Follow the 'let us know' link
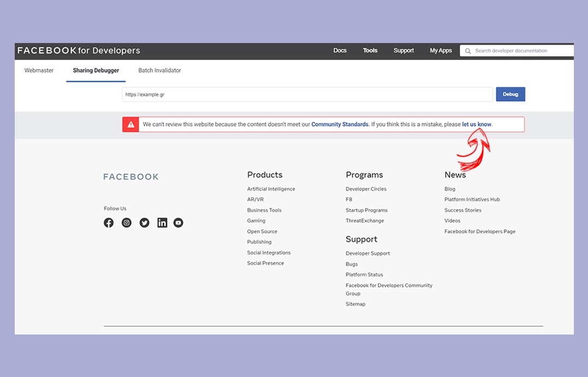The width and height of the screenshot is (588, 377). pyautogui.click(x=476, y=125)
